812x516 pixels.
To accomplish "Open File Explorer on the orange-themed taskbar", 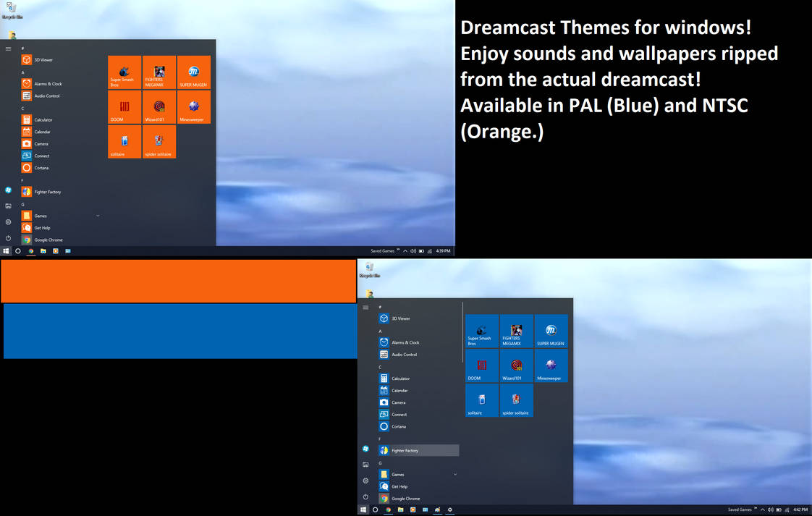I will pos(43,250).
